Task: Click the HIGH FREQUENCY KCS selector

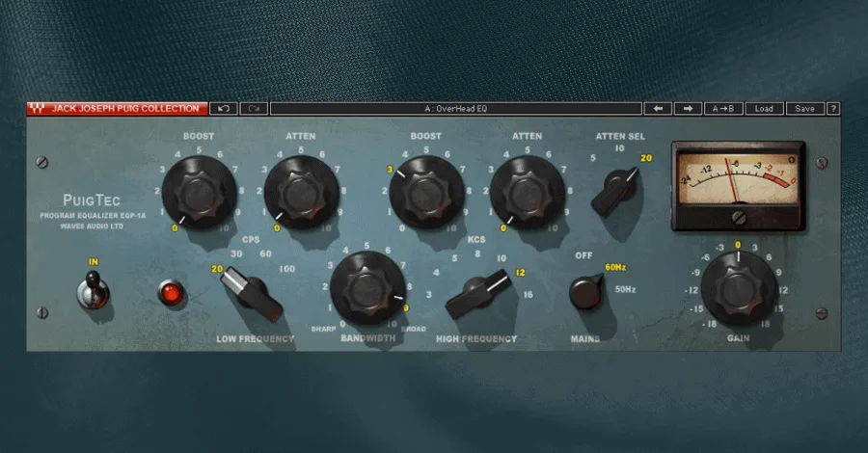Action: click(477, 294)
